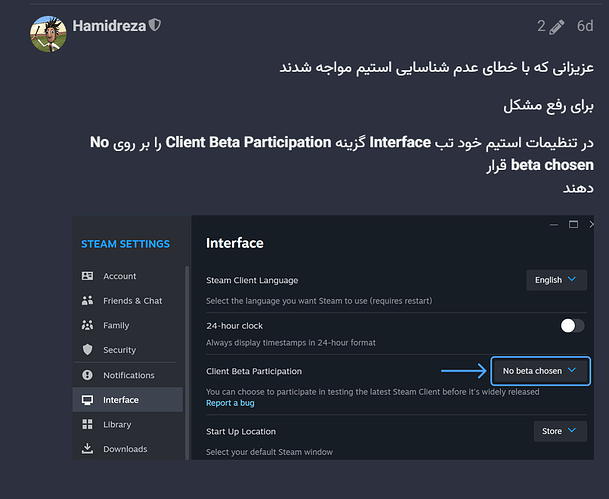This screenshot has height=499, width=609.
Task: Click the Start Up Location label
Action: [x=241, y=431]
